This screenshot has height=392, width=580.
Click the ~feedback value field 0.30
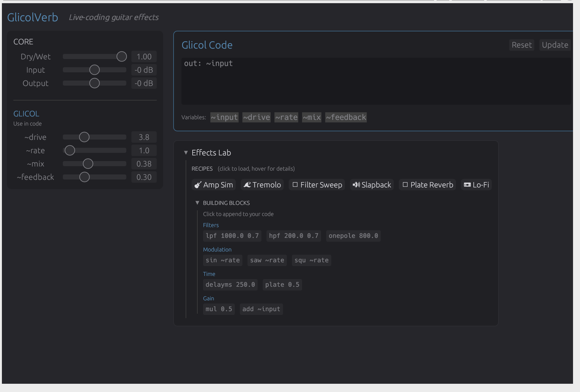(x=144, y=177)
